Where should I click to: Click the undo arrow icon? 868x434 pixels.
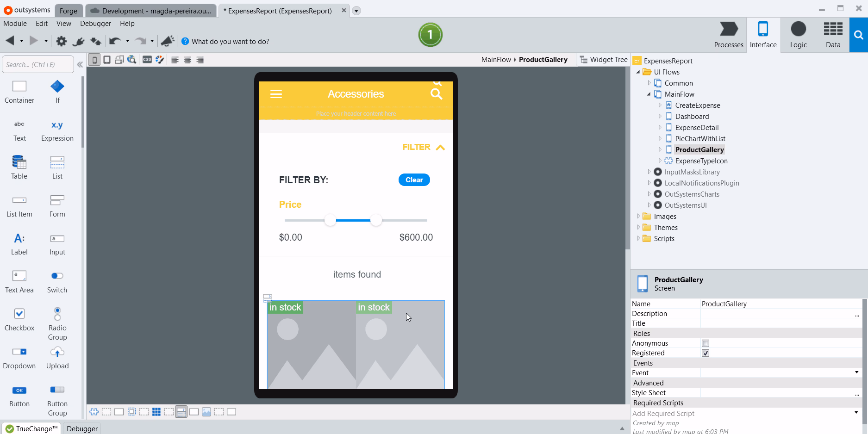tap(115, 41)
